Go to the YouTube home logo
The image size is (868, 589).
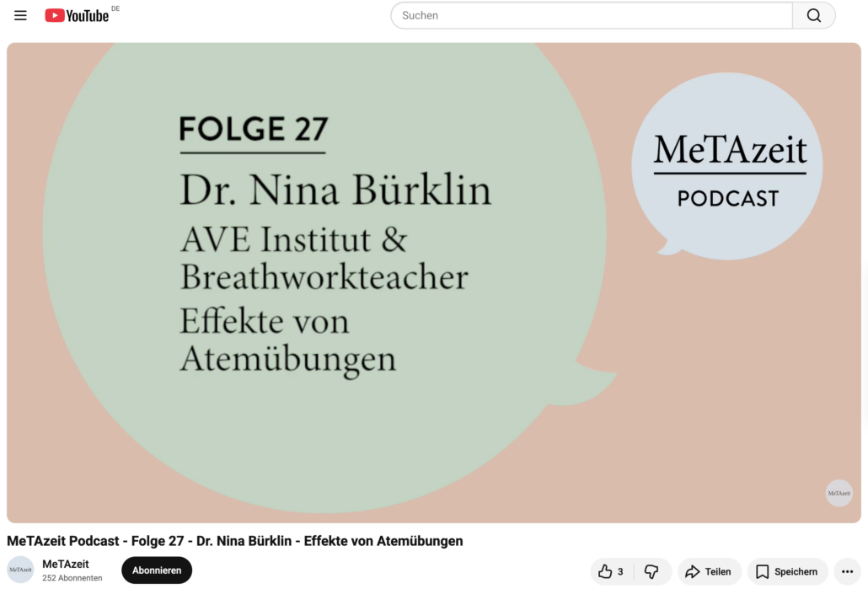tap(77, 15)
